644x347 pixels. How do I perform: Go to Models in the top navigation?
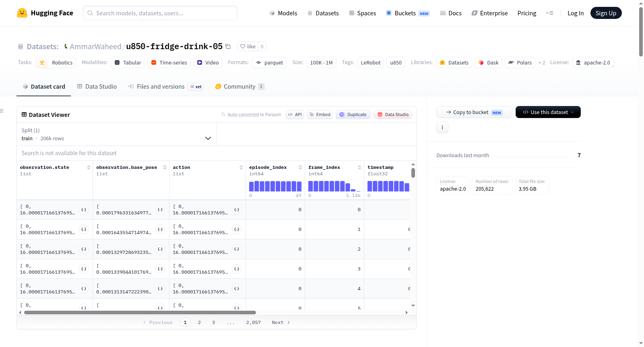tap(283, 13)
